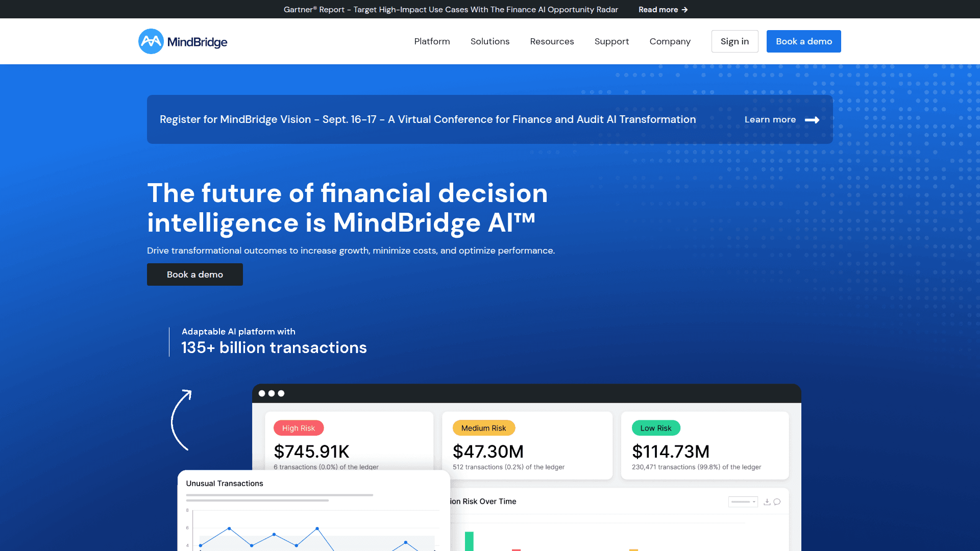Toggle the red High Risk badge
The image size is (980, 551).
point(299,428)
